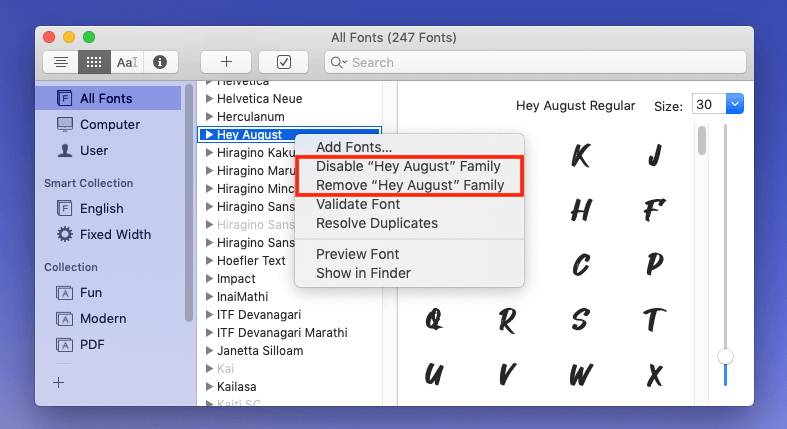Select the All Fonts icon in the sidebar
The height and width of the screenshot is (429, 787).
click(64, 98)
